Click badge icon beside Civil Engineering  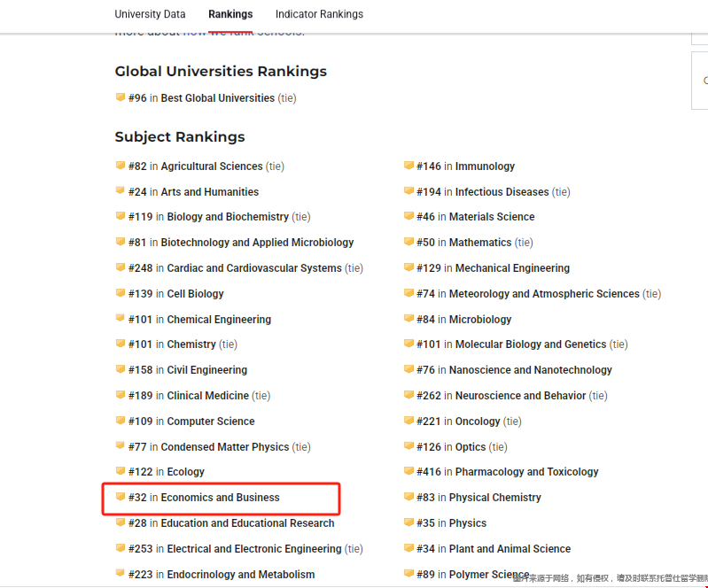click(x=121, y=369)
